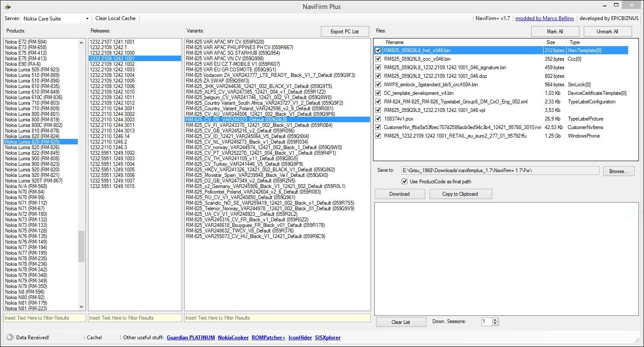Select variant RM-825_o2_Germany_VAR245906

pos(265,186)
